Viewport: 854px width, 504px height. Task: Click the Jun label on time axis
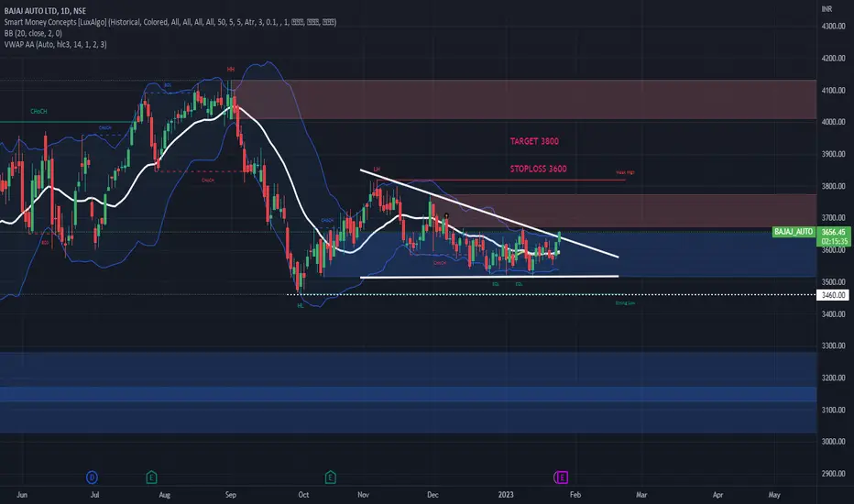(x=22, y=495)
